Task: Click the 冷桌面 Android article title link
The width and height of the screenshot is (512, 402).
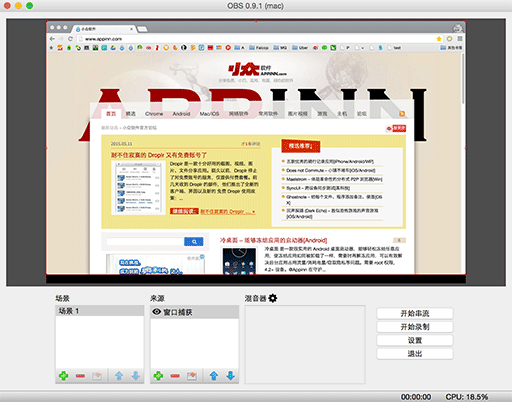Action: (x=273, y=240)
